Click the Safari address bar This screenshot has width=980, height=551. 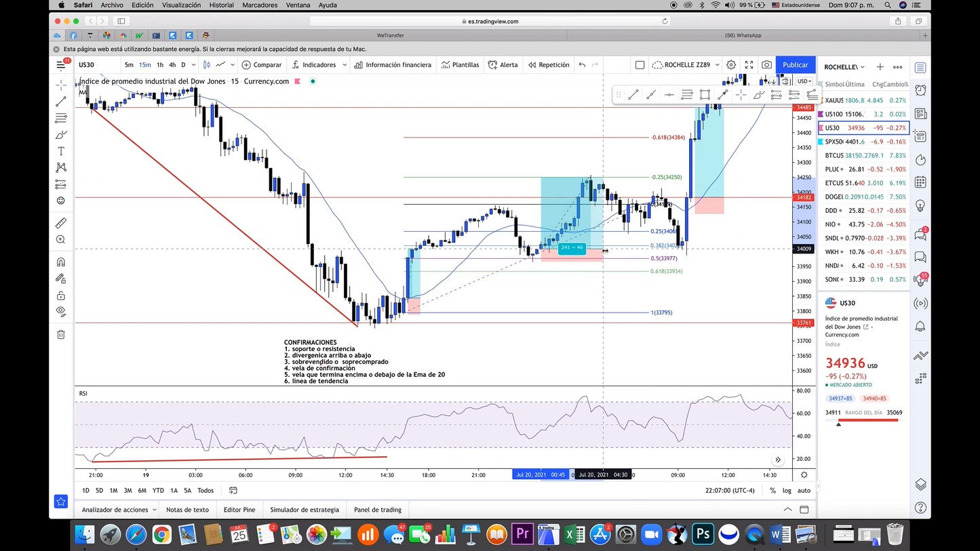click(490, 21)
